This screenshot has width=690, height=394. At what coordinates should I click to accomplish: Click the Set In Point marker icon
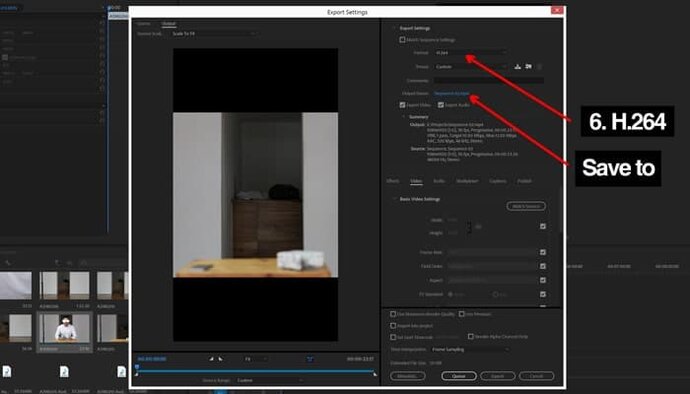pyautogui.click(x=211, y=359)
